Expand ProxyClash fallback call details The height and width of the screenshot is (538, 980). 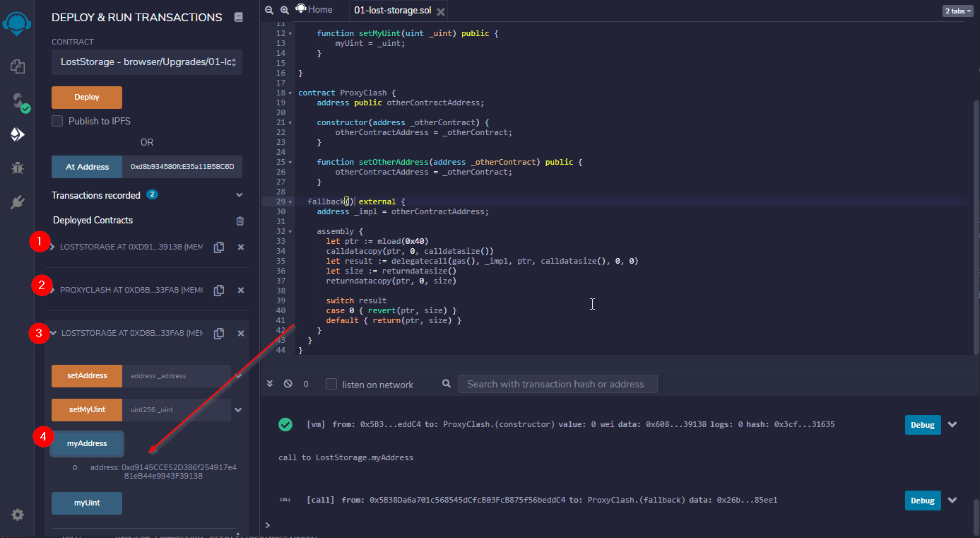pos(952,501)
